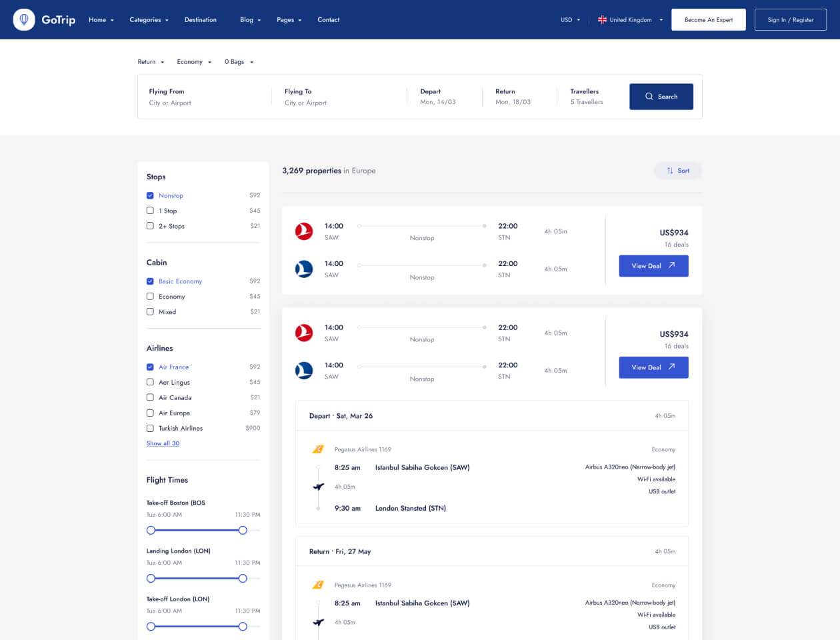Screen dimensions: 840x640
Task: Click the magnifier icon in Search button
Action: coord(649,97)
